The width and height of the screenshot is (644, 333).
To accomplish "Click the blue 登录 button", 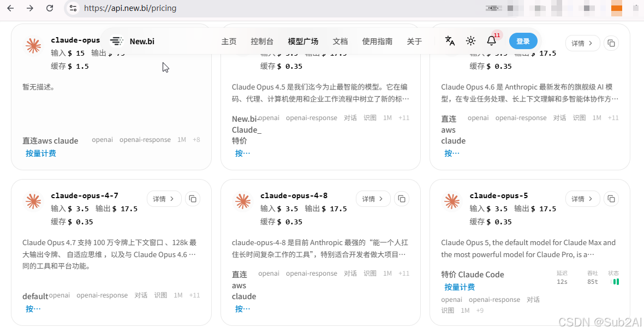I will coord(523,41).
